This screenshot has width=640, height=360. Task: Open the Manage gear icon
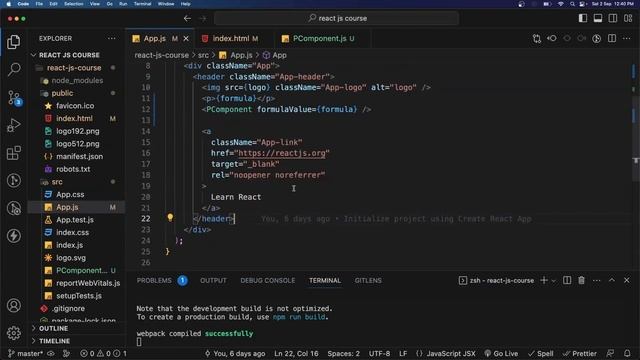click(13, 333)
